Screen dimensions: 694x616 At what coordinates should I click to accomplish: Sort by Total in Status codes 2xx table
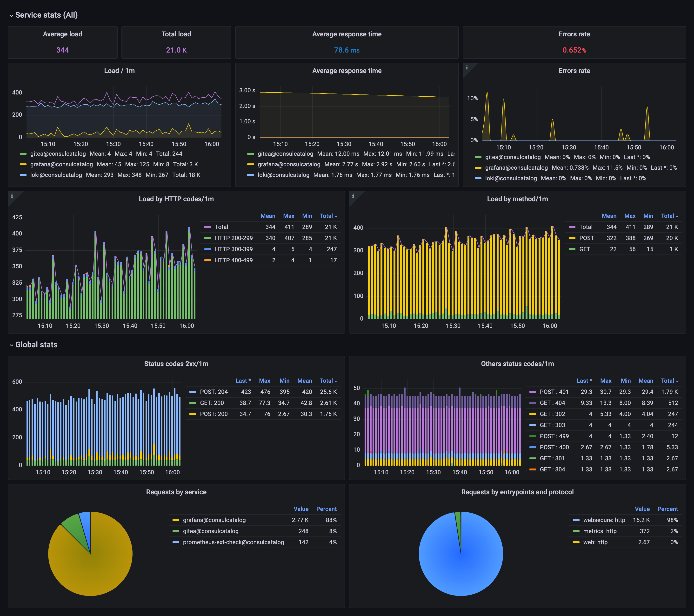327,381
